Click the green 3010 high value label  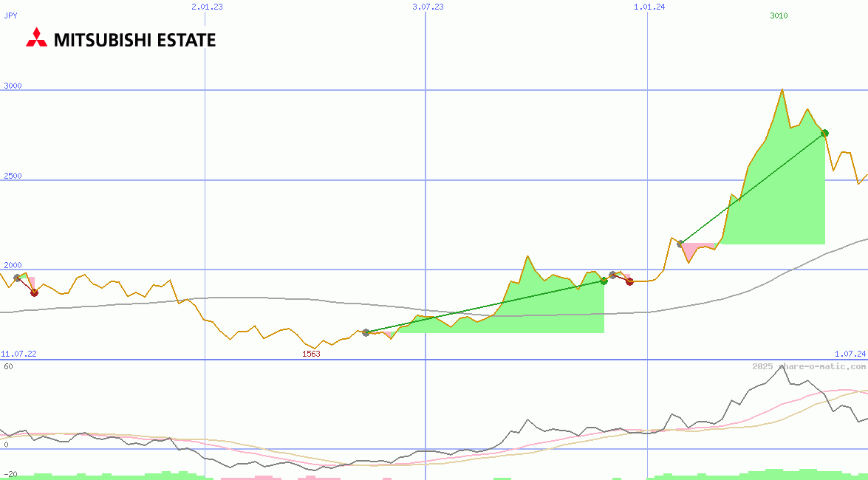pyautogui.click(x=779, y=16)
